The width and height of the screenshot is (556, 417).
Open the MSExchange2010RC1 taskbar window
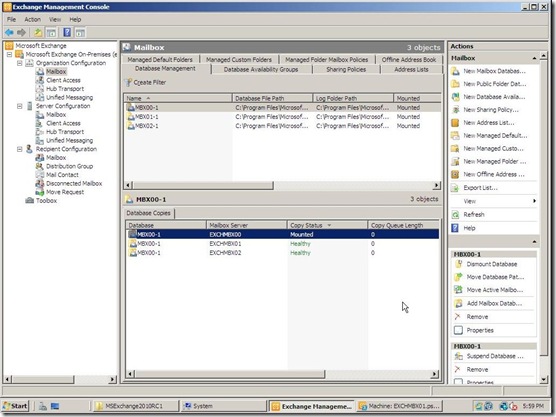coord(136,406)
